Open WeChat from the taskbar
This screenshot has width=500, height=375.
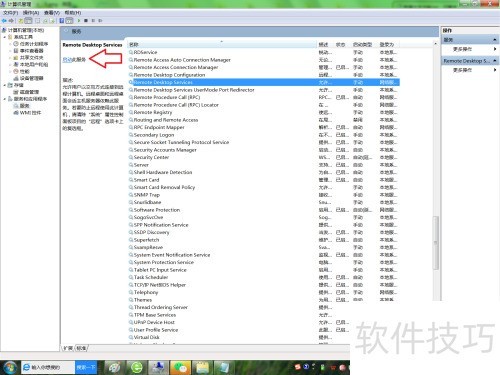[x=180, y=367]
